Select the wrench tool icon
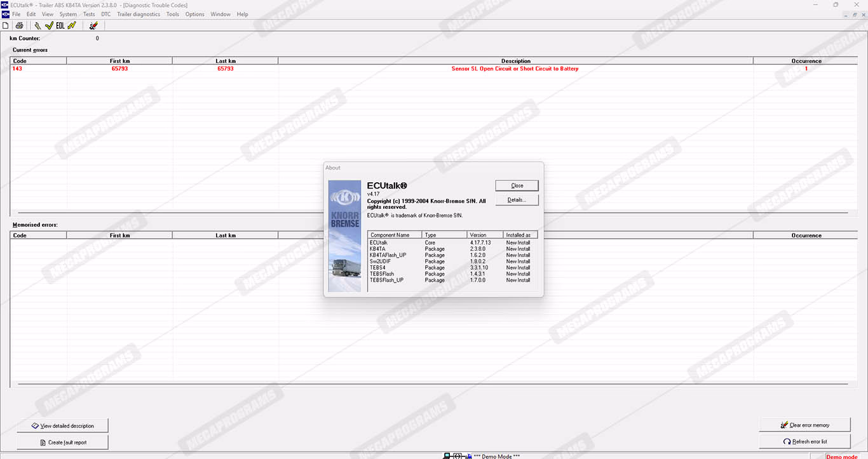This screenshot has width=868, height=459. click(37, 25)
